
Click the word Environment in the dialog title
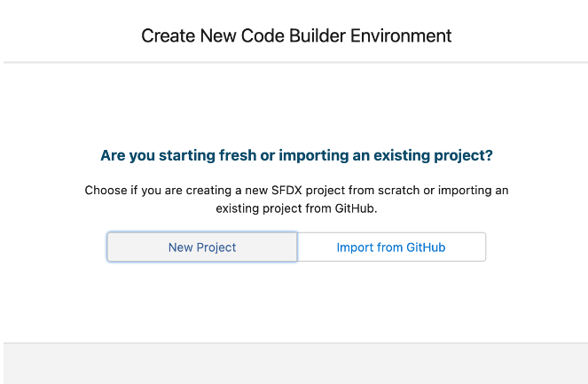(401, 36)
